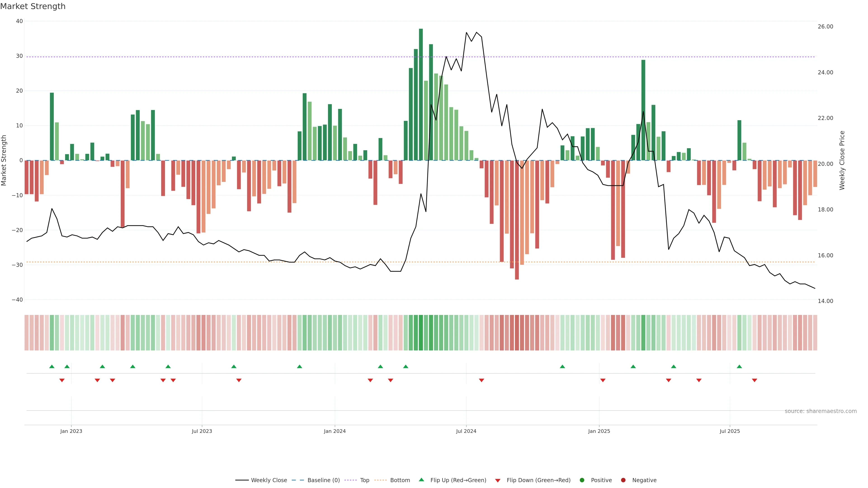Click last green flip-up marker after Jul 2025

pyautogui.click(x=739, y=366)
